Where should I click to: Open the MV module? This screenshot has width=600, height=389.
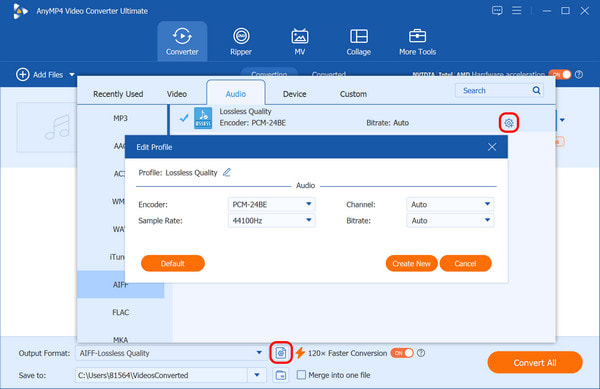[300, 41]
